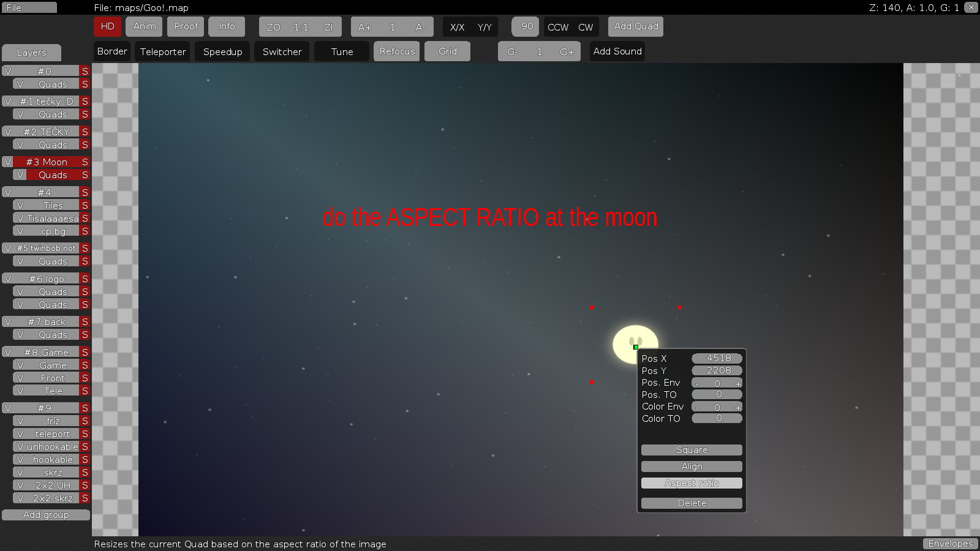Toggle visibility of the teleport layer
The image size is (980, 551).
coord(19,433)
